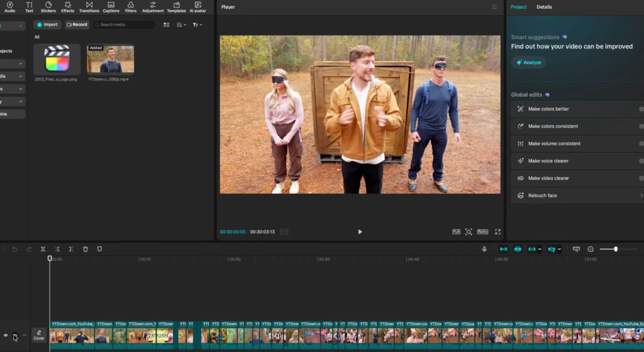The image size is (644, 352).
Task: Switch to the Details tab
Action: point(544,7)
